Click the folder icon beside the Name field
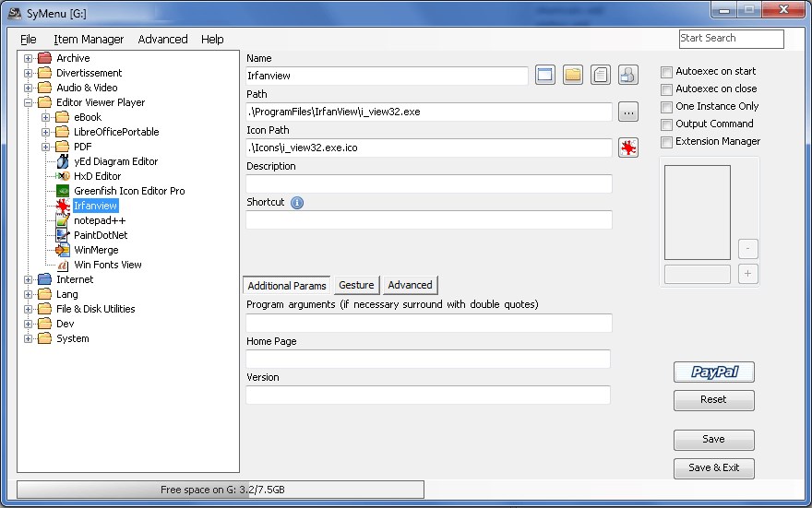Image resolution: width=812 pixels, height=508 pixels. point(573,75)
